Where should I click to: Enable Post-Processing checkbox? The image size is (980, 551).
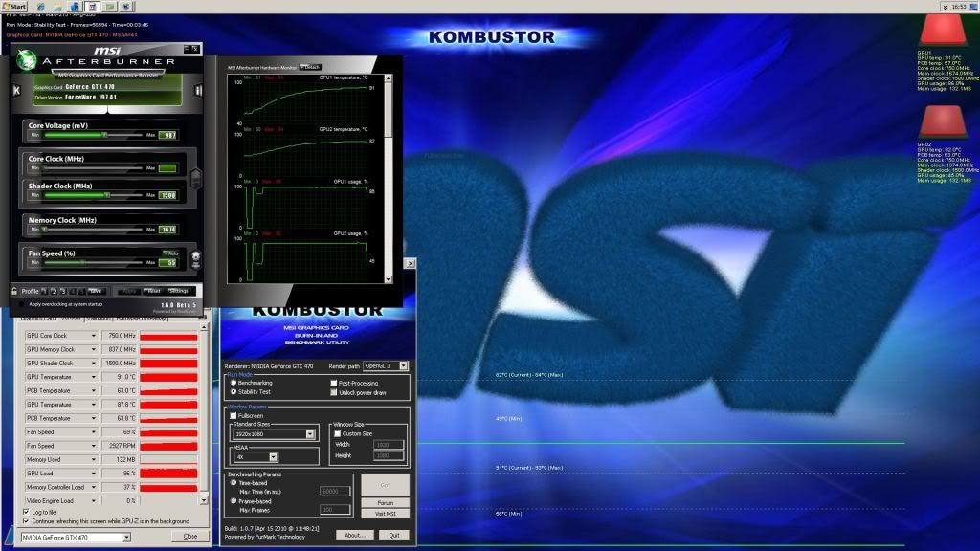tap(334, 383)
